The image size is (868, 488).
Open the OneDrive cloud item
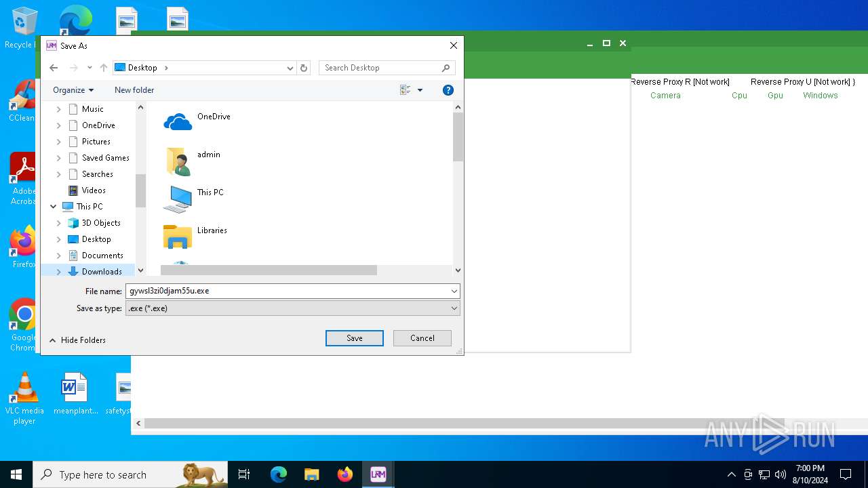coord(197,121)
